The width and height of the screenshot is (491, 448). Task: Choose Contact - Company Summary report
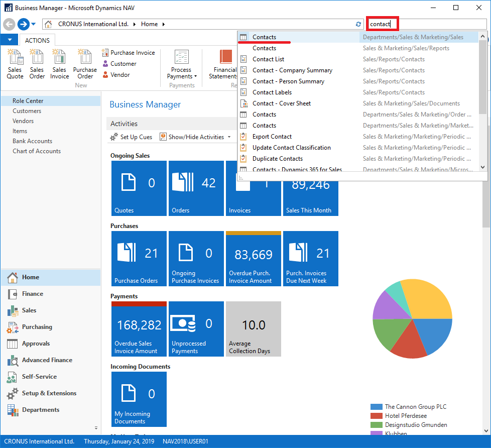pyautogui.click(x=358, y=70)
